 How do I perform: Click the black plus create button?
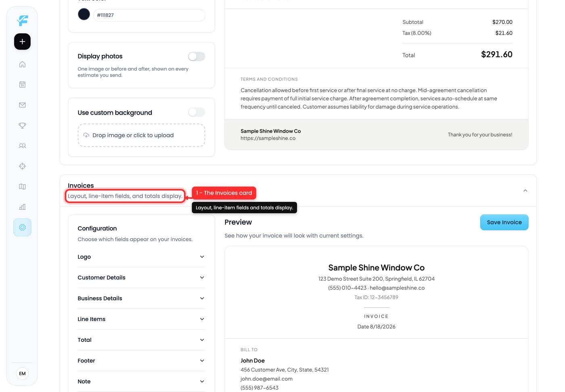point(22,42)
